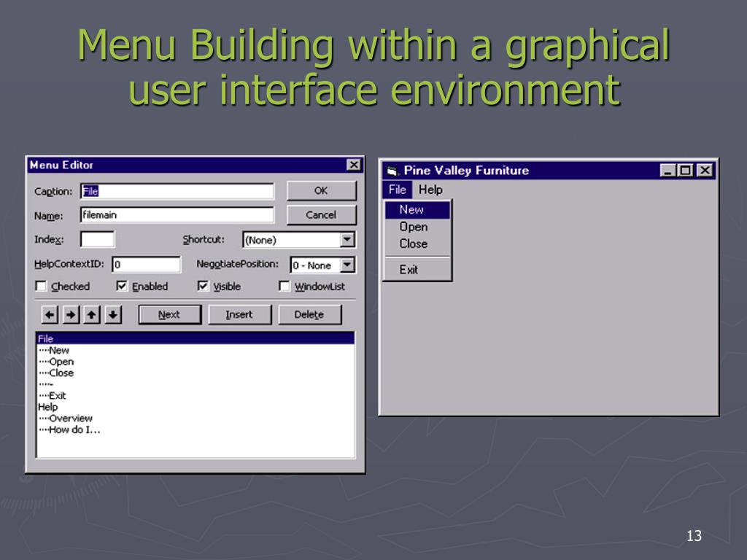Choose Open from the File menu
The width and height of the screenshot is (747, 560).
[417, 227]
